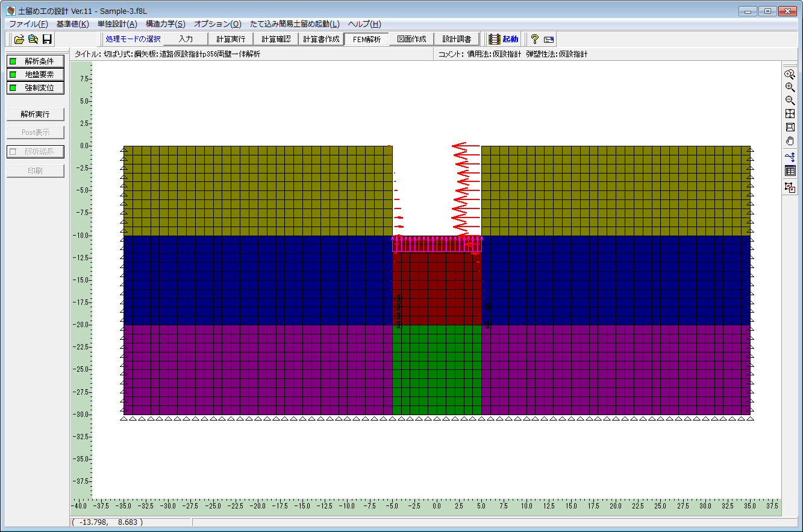Click the small card icon beside help
Screen dimensions: 803x532
(x=548, y=39)
